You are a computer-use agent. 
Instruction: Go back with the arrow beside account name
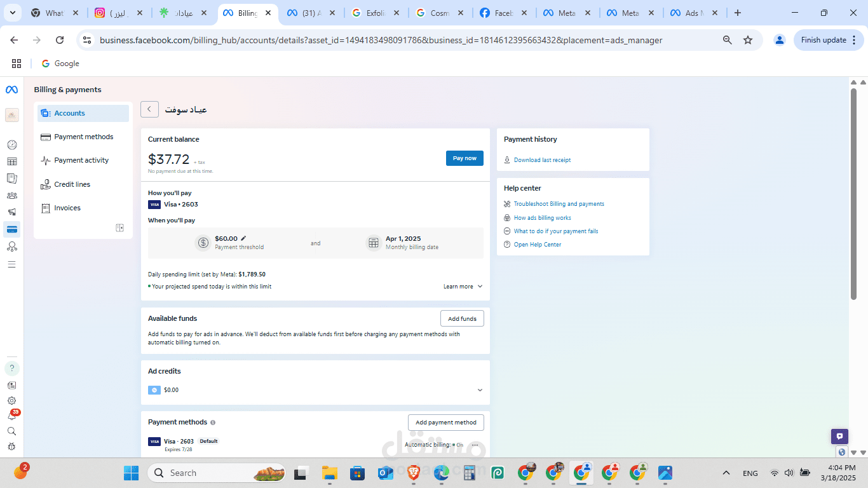[149, 109]
